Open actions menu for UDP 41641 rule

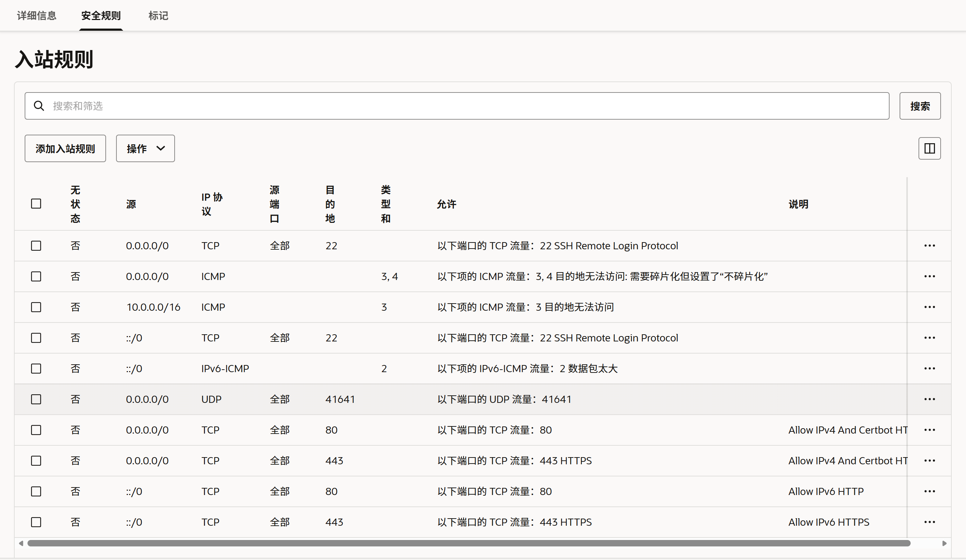(x=929, y=399)
